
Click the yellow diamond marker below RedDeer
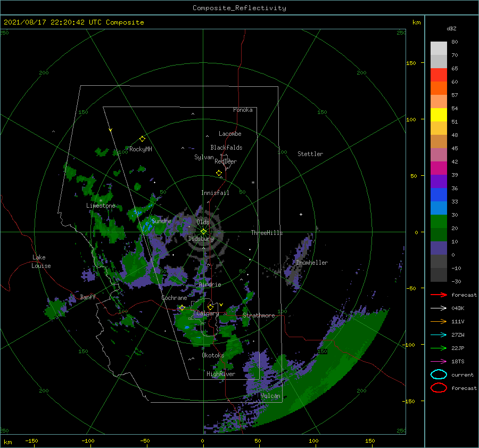coord(219,173)
